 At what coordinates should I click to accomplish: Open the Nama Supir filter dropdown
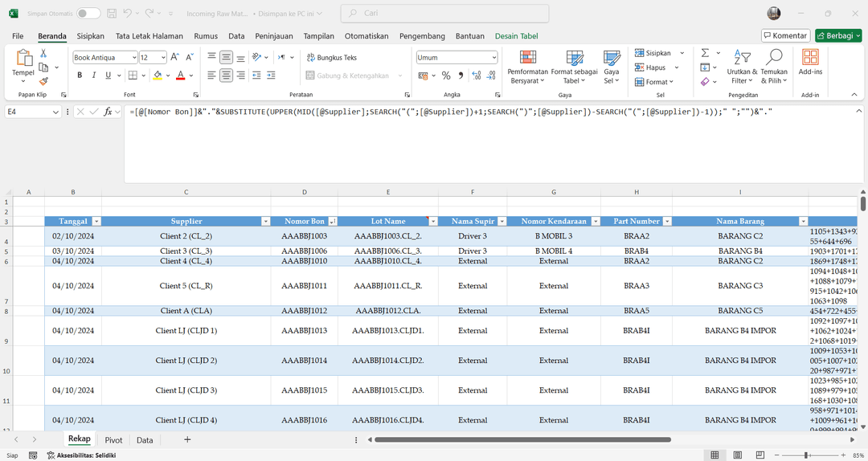pyautogui.click(x=502, y=222)
